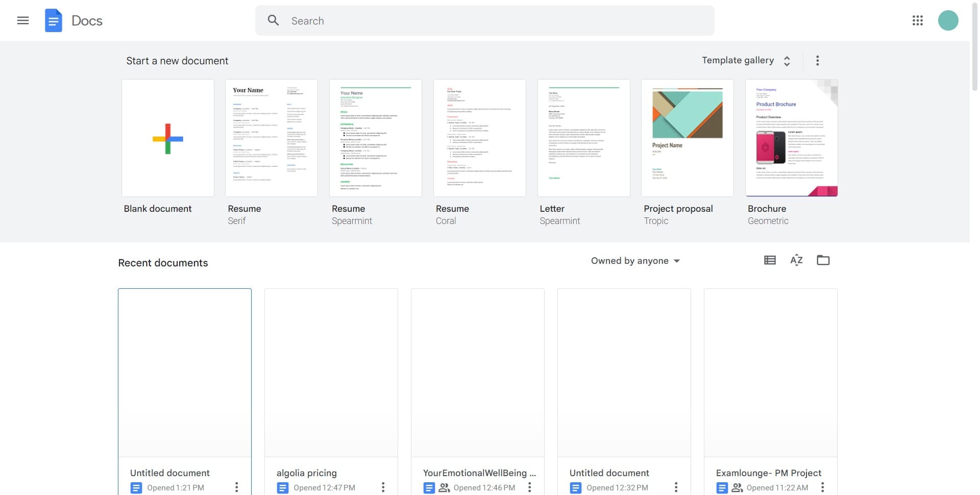Open the main navigation hamburger menu
980x495 pixels.
tap(23, 20)
